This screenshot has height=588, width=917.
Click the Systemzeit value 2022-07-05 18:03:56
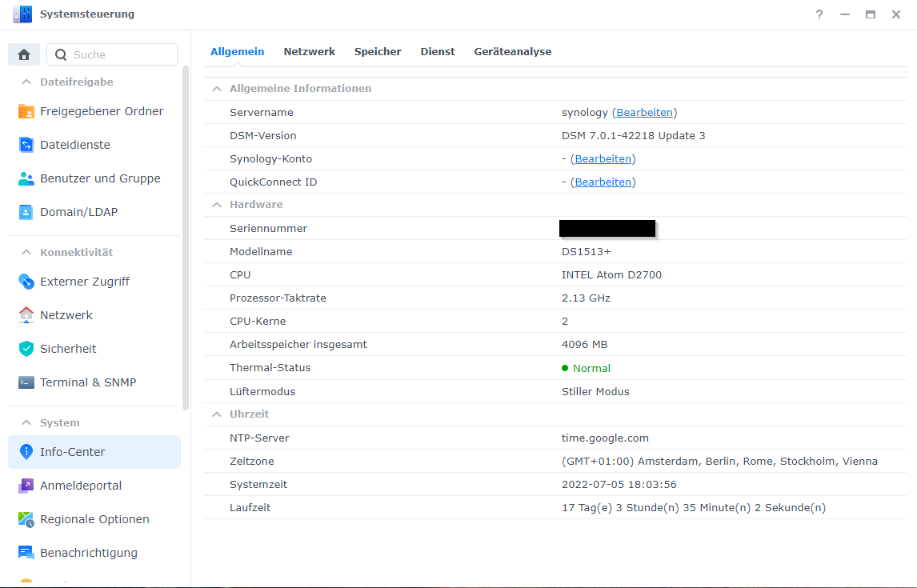tap(619, 485)
